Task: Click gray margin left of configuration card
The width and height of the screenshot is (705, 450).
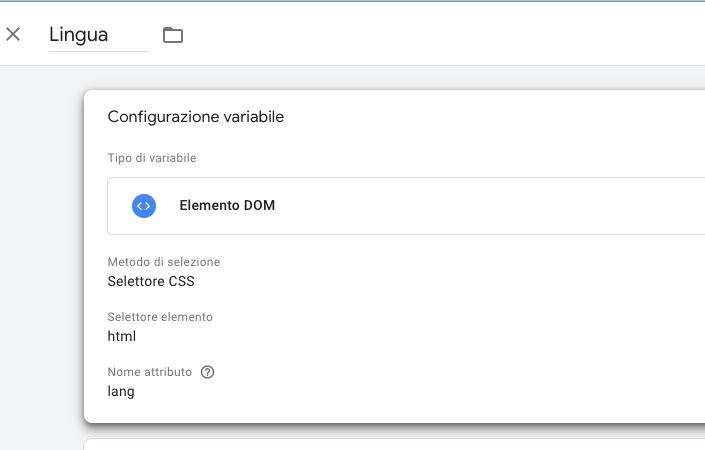Action: tap(40, 250)
